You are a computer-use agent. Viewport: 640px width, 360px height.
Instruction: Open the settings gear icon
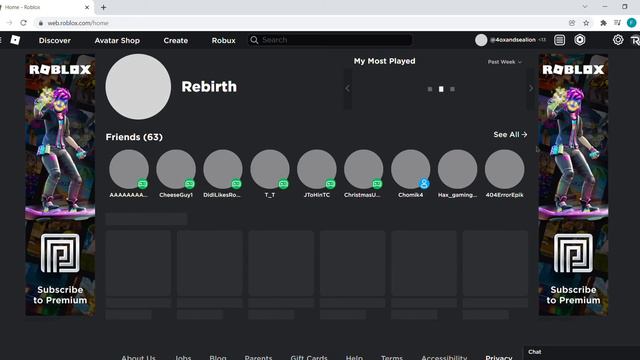618,40
